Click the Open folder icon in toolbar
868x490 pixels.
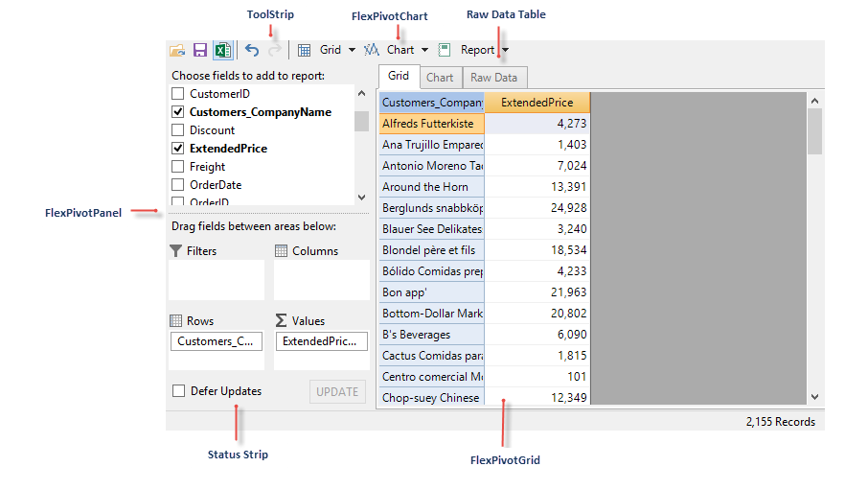pos(177,50)
